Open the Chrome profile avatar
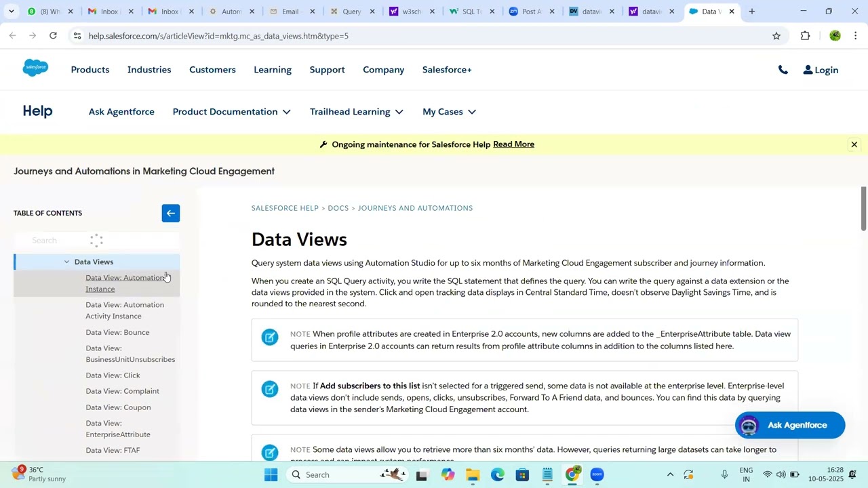The height and width of the screenshot is (488, 868). click(x=835, y=36)
